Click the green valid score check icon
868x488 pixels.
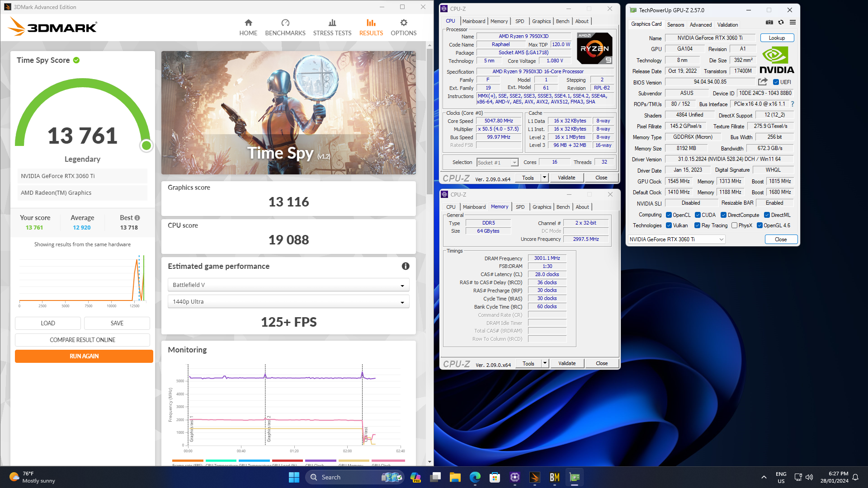coord(76,60)
